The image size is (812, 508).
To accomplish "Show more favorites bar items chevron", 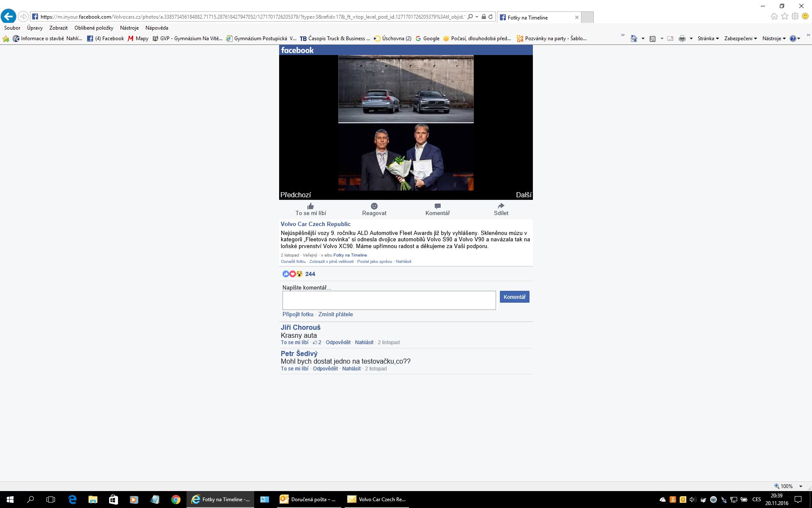I will (x=623, y=36).
